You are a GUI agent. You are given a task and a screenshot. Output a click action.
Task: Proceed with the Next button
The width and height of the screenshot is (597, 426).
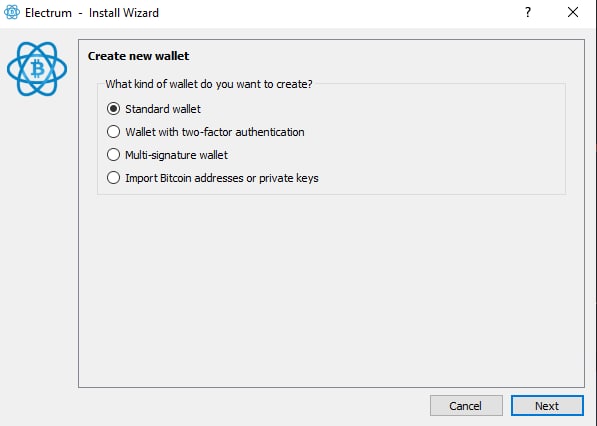coord(547,406)
